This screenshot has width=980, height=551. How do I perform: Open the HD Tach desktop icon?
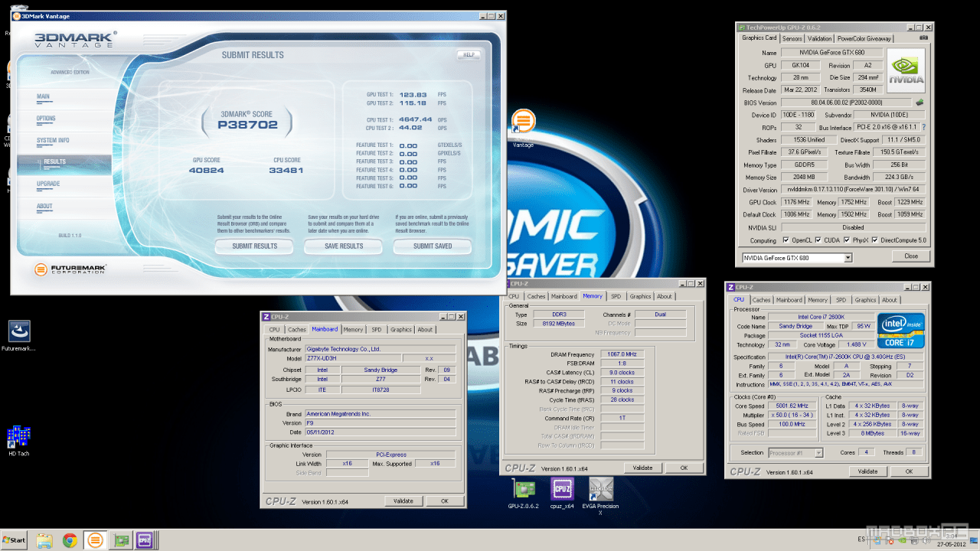18,441
